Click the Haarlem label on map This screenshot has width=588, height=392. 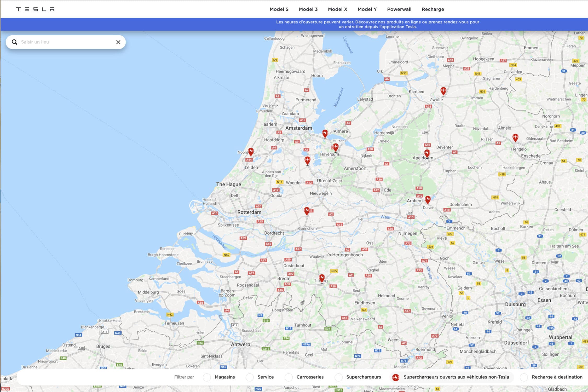point(269,124)
